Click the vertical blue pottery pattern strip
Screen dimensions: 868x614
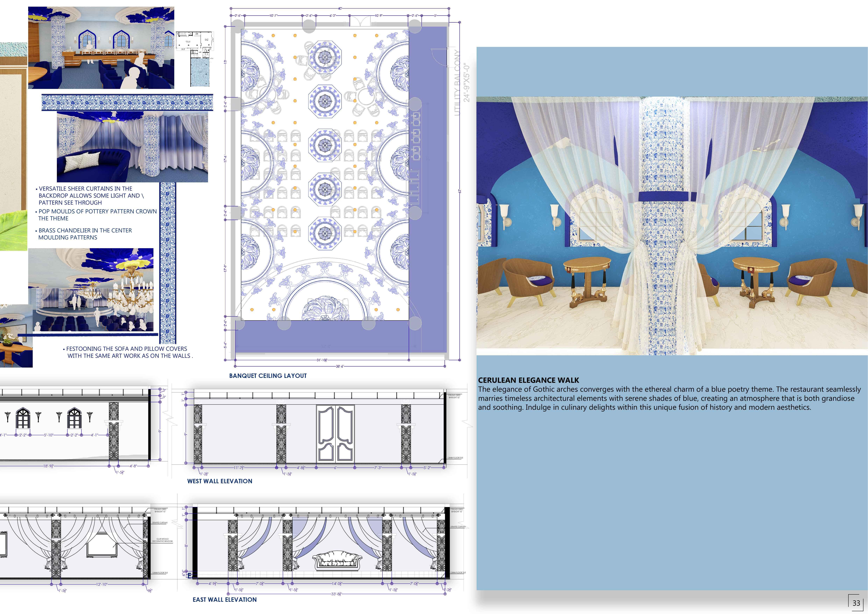click(x=167, y=263)
